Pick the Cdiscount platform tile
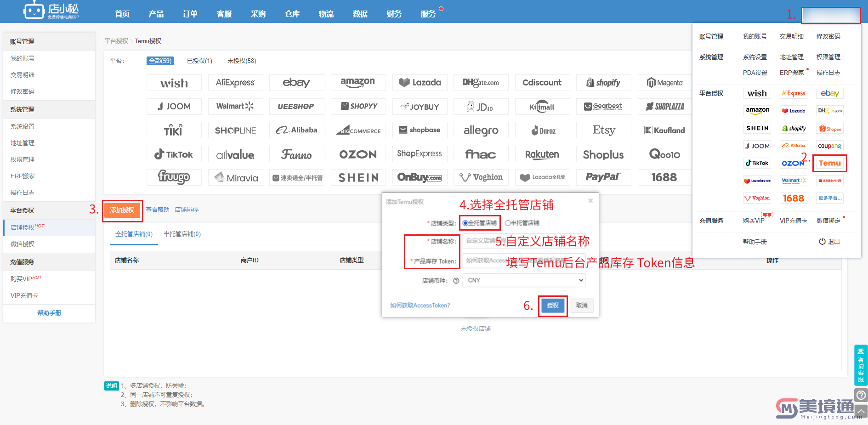 543,83
